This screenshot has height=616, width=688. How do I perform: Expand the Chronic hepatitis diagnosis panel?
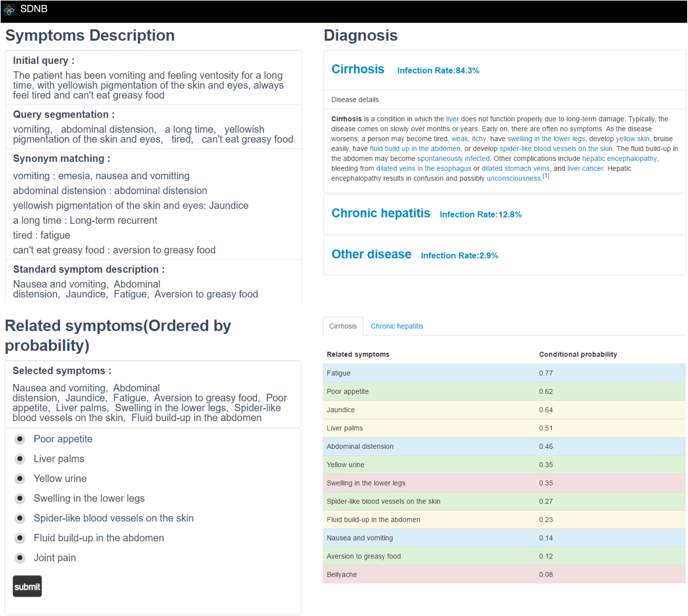coord(381,213)
